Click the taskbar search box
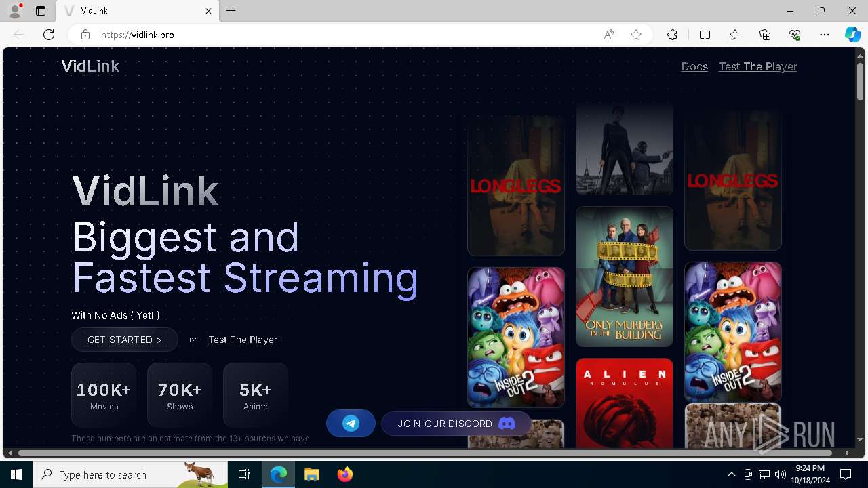Viewport: 868px width, 488px height. [130, 474]
